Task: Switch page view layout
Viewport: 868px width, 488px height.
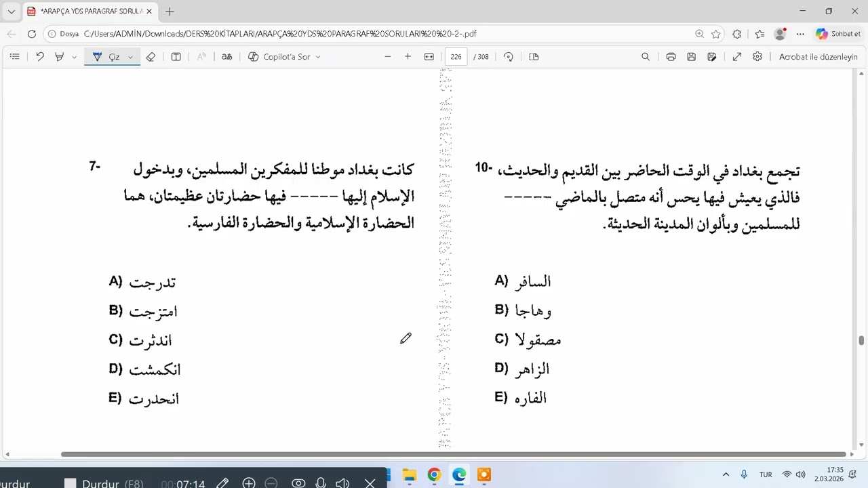Action: (x=534, y=57)
